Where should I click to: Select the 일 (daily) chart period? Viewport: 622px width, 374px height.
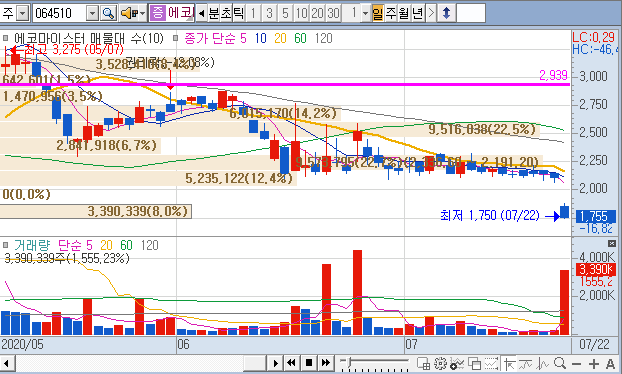coord(378,13)
